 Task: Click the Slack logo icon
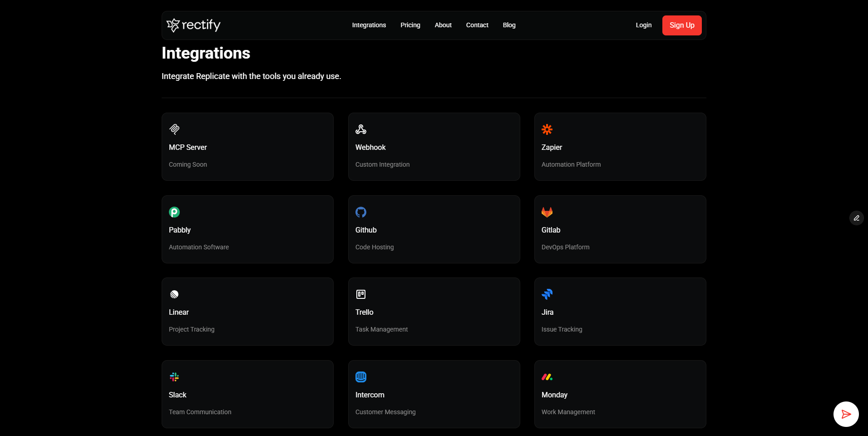pyautogui.click(x=174, y=377)
